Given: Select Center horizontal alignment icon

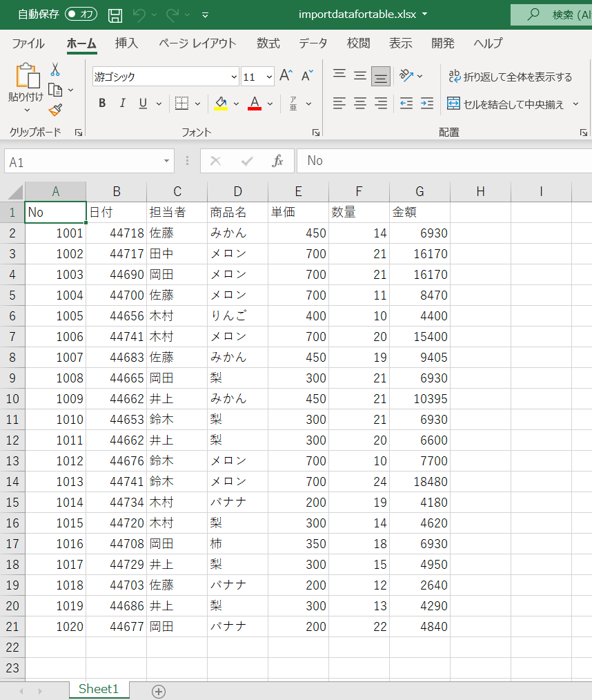Looking at the screenshot, I should [x=360, y=104].
